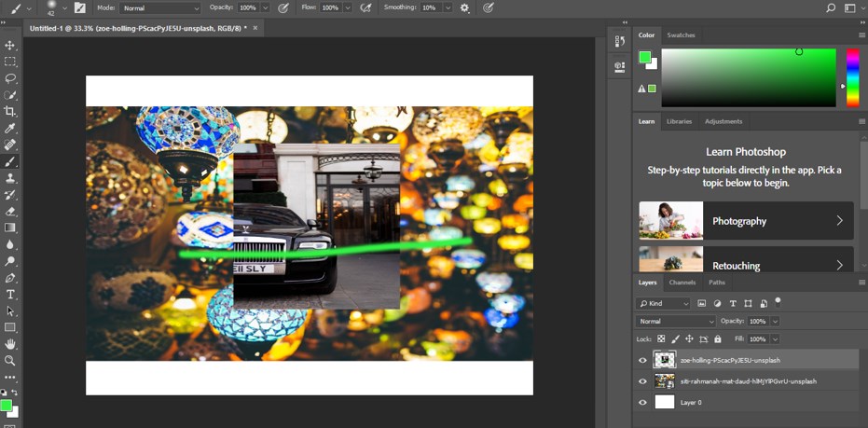This screenshot has width=868, height=428.
Task: Switch to the Channels tab
Action: (682, 283)
